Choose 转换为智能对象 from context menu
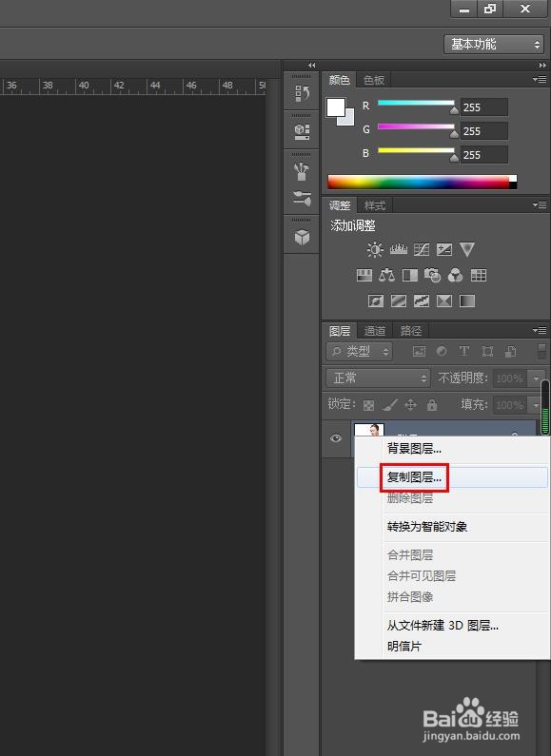The image size is (551, 756). (x=452, y=527)
